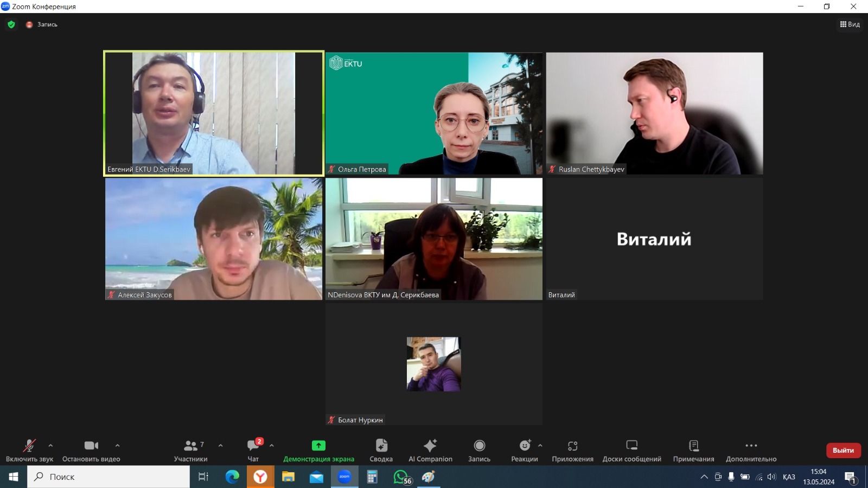The image size is (868, 488).
Task: Open Приложения apps panel
Action: (572, 450)
